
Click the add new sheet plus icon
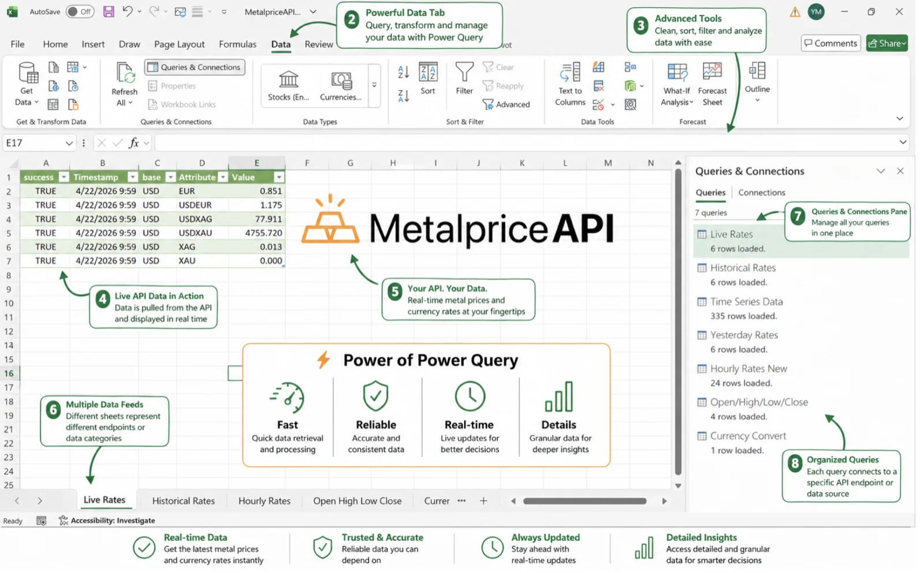coord(483,501)
